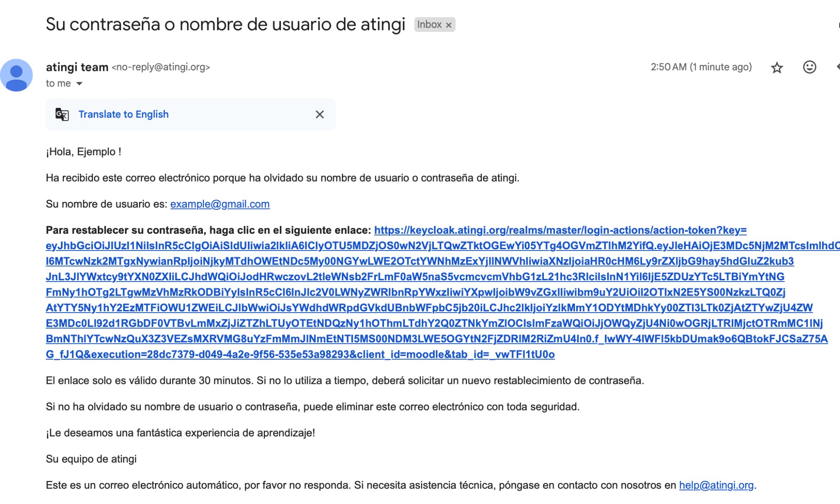The height and width of the screenshot is (504, 840).
Task: Click sender name 'atingi team'
Action: pyautogui.click(x=77, y=67)
